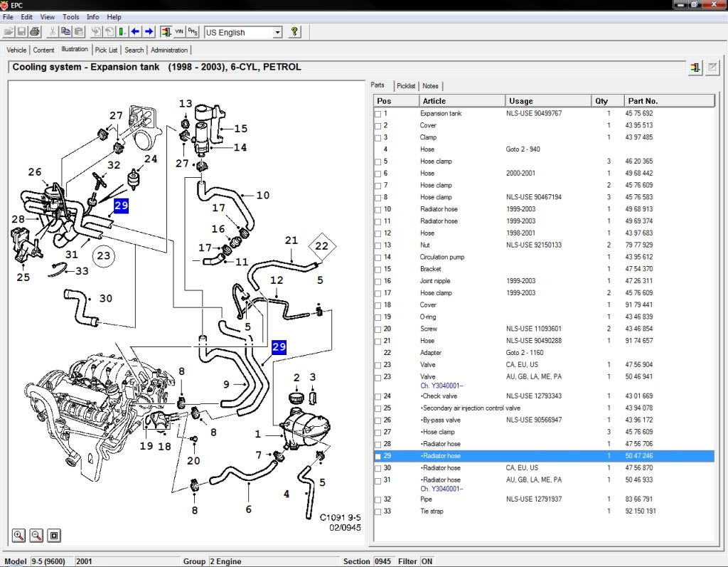Open the Notes tab in the parts panel

click(430, 86)
